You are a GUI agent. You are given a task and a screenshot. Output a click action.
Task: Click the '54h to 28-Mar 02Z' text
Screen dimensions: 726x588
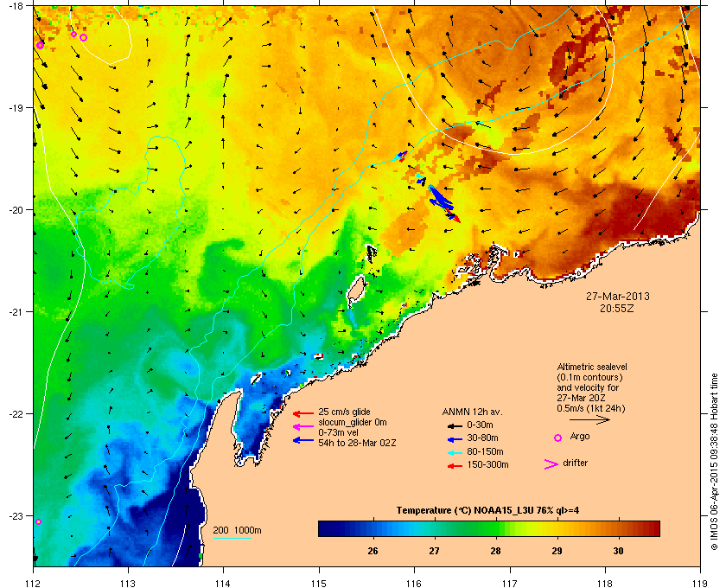357,443
